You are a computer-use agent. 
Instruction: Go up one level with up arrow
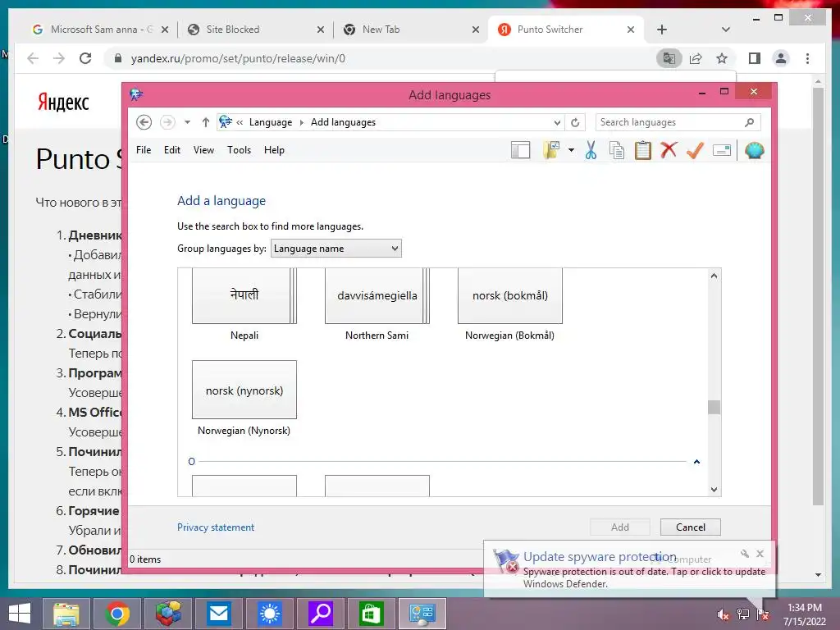click(x=205, y=122)
